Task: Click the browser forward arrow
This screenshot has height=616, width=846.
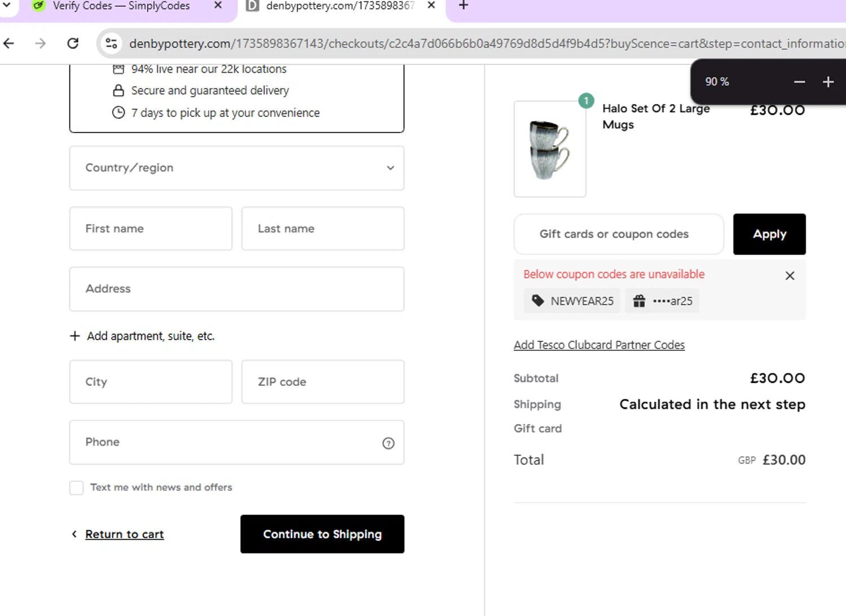Action: (x=40, y=43)
